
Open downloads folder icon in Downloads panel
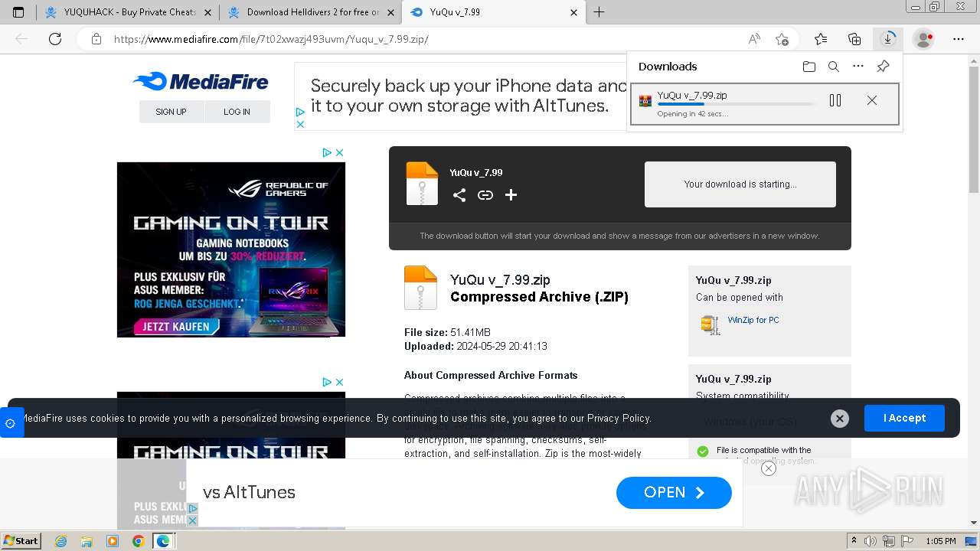[x=809, y=67]
